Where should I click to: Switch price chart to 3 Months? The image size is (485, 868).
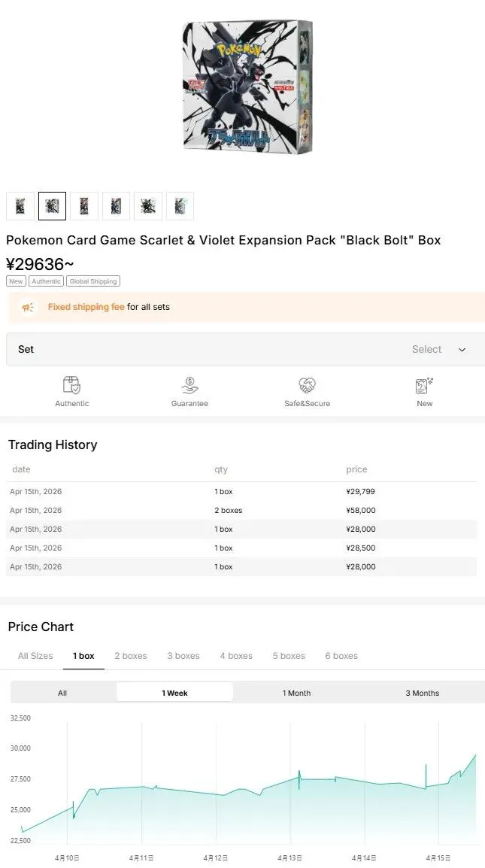pyautogui.click(x=422, y=693)
